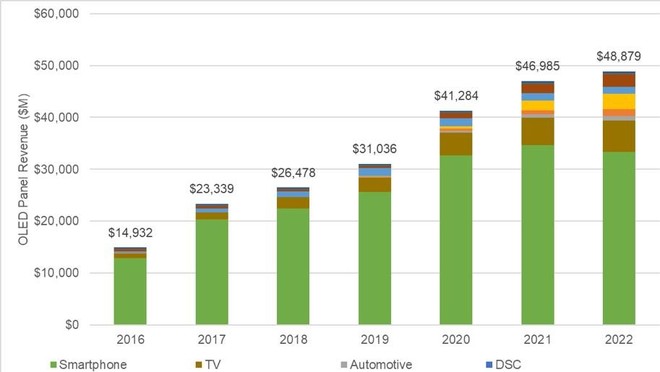This screenshot has width=660, height=372.
Task: Click the yellow segment of 2022 bar
Action: click(x=619, y=101)
